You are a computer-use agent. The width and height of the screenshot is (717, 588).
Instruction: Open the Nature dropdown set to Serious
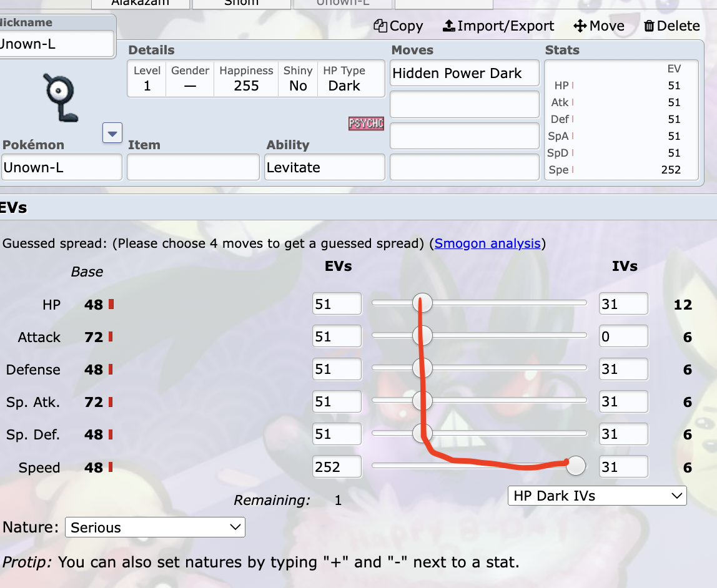tap(155, 527)
